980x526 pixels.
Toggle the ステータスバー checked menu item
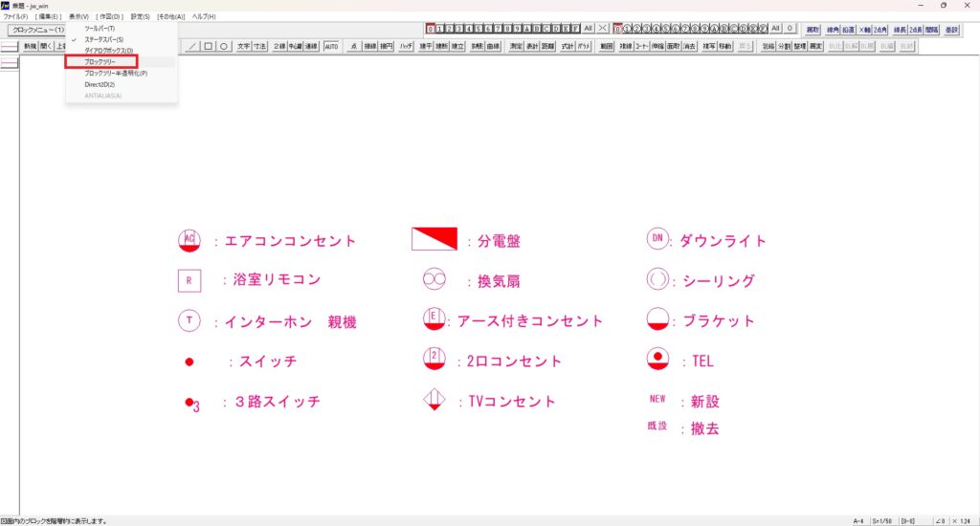click(104, 39)
